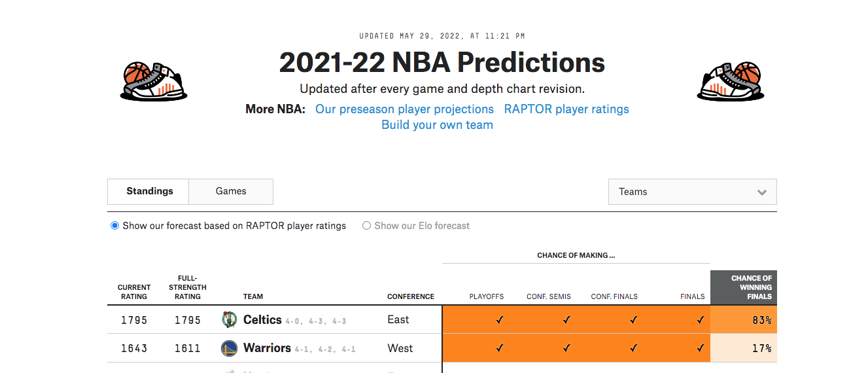Switch to the Standings tab
This screenshot has height=373, width=868.
pyautogui.click(x=148, y=192)
